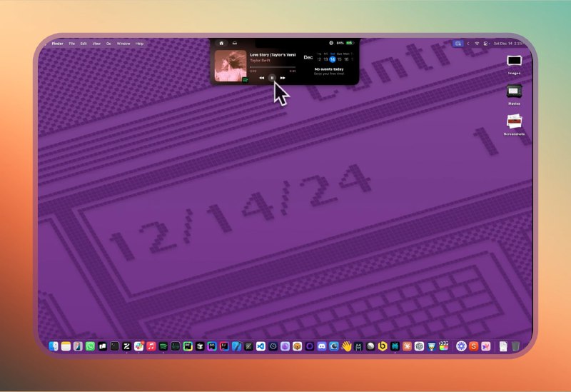Launch Visual Studio Code from the Dock
Viewport: 571px width, 392px height.
[x=261, y=346]
